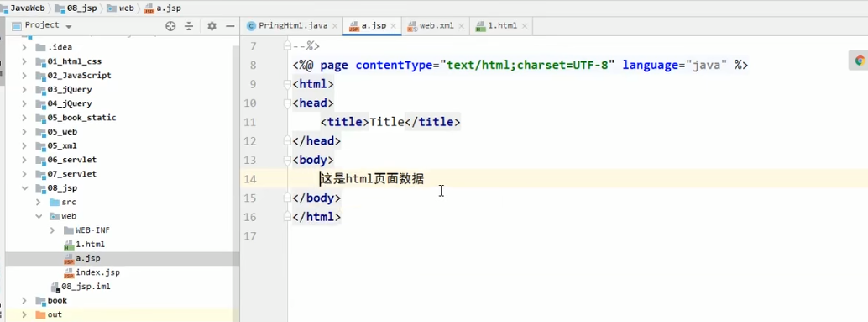Expand the book folder

[24, 300]
